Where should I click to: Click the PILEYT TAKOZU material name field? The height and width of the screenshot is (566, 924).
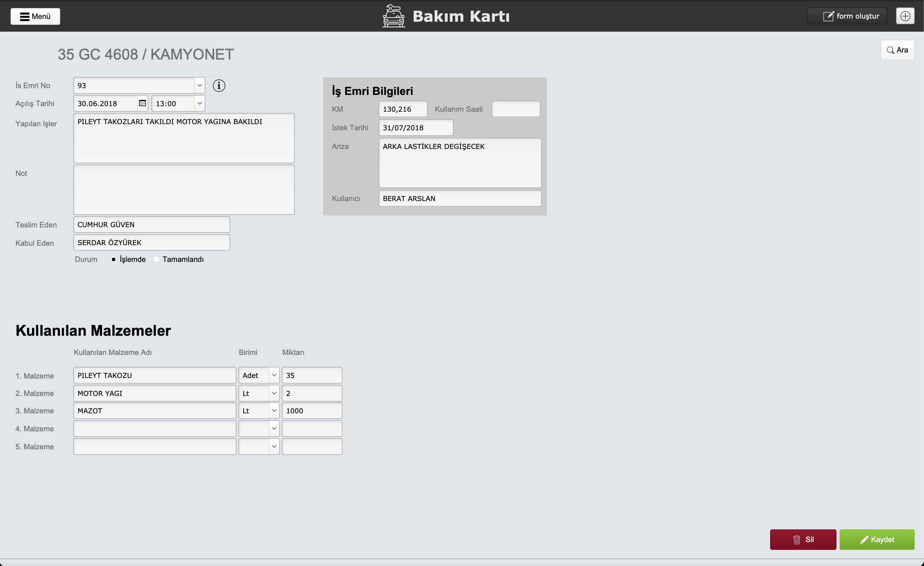(x=155, y=375)
